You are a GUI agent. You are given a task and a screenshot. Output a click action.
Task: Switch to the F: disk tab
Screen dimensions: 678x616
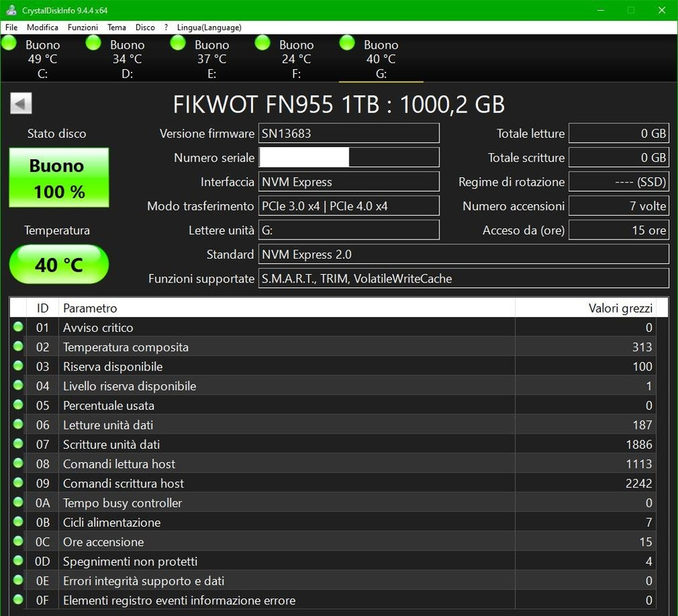pos(296,59)
